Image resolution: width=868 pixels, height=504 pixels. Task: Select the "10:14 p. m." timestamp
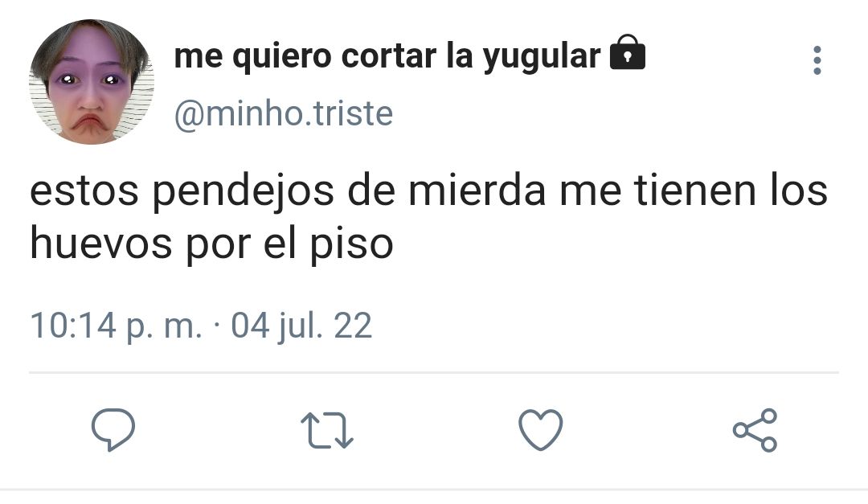tap(117, 326)
